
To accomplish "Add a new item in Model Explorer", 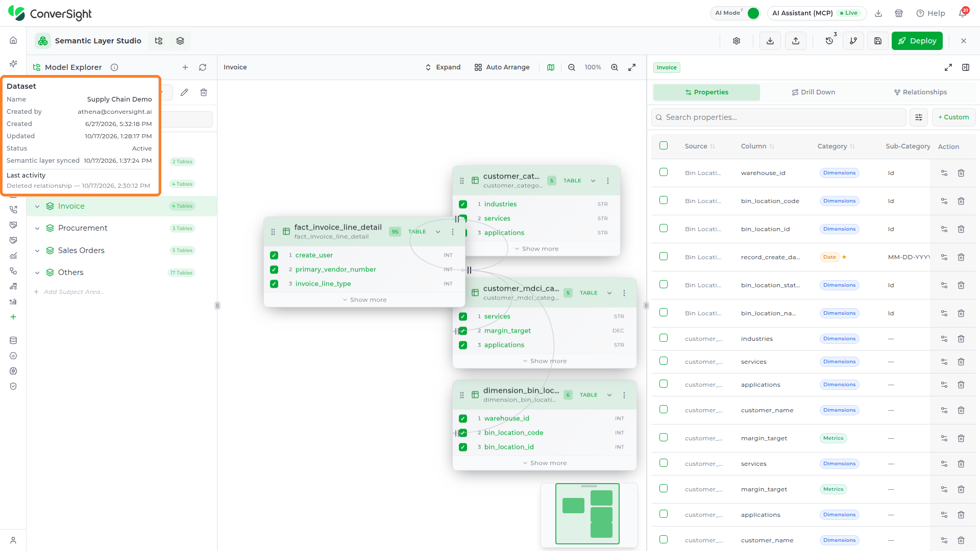I will pyautogui.click(x=185, y=67).
